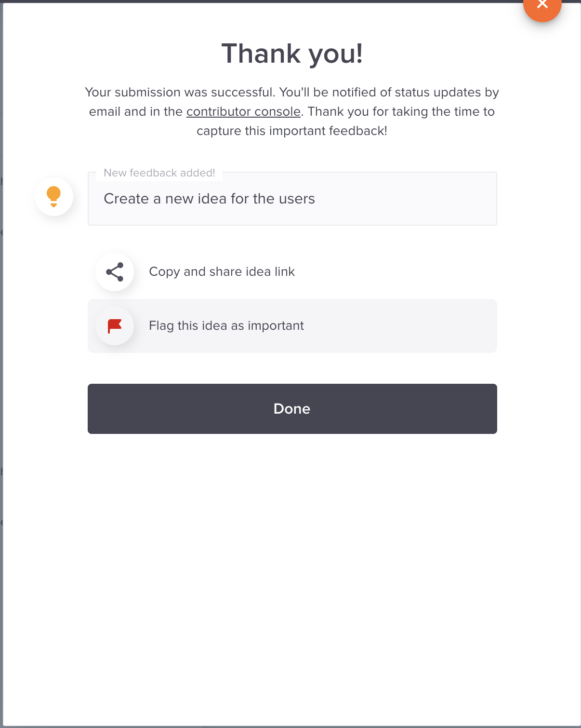Click the 'Thank you!' heading

292,53
